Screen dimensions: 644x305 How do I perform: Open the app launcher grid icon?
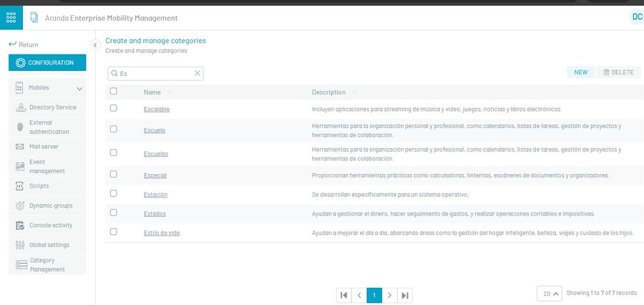(11, 17)
